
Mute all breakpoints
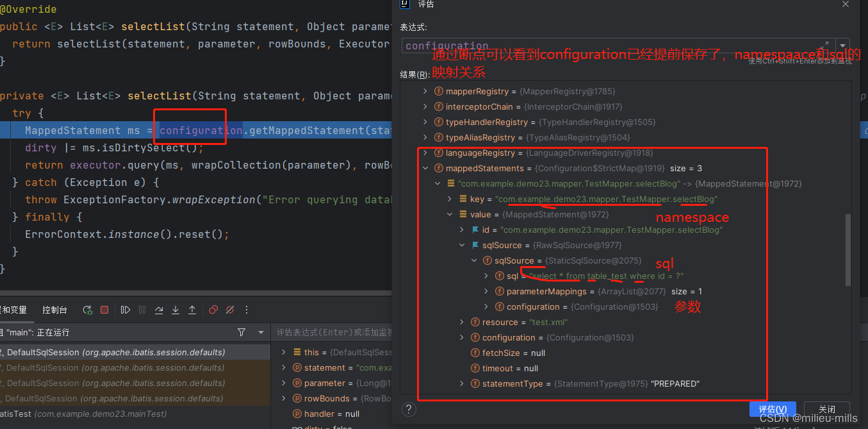click(230, 310)
